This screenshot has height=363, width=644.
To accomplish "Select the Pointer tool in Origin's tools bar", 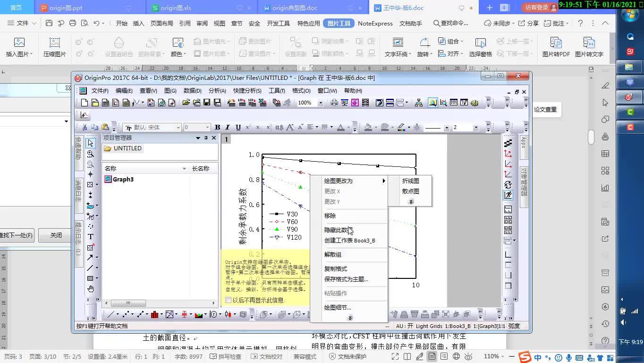I will coord(90,143).
